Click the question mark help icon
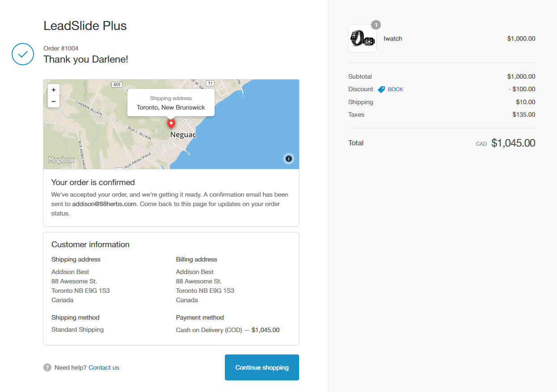The height and width of the screenshot is (392, 557). [47, 367]
